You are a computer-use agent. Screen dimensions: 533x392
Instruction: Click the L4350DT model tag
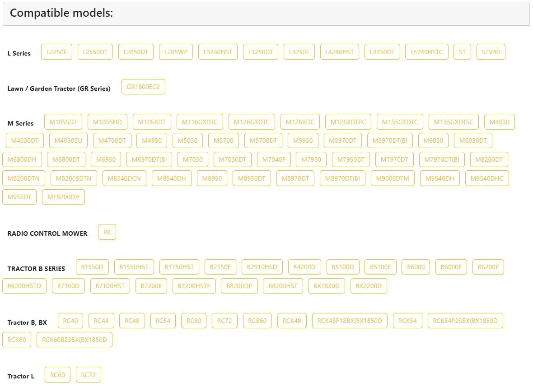click(x=382, y=52)
